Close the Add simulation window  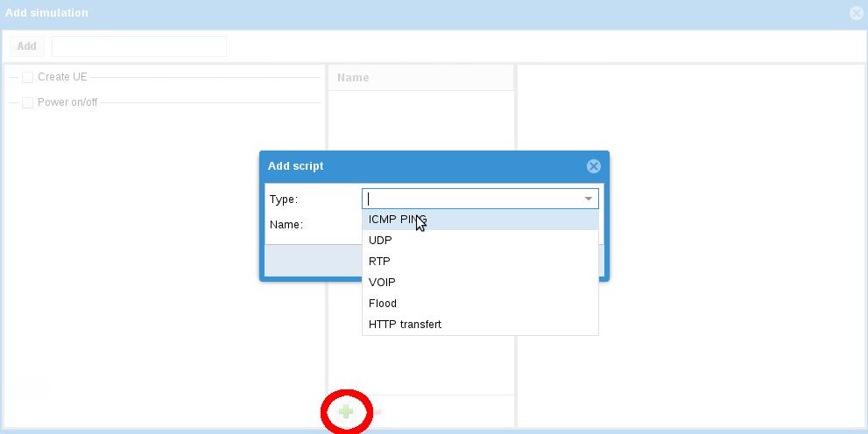click(x=857, y=13)
